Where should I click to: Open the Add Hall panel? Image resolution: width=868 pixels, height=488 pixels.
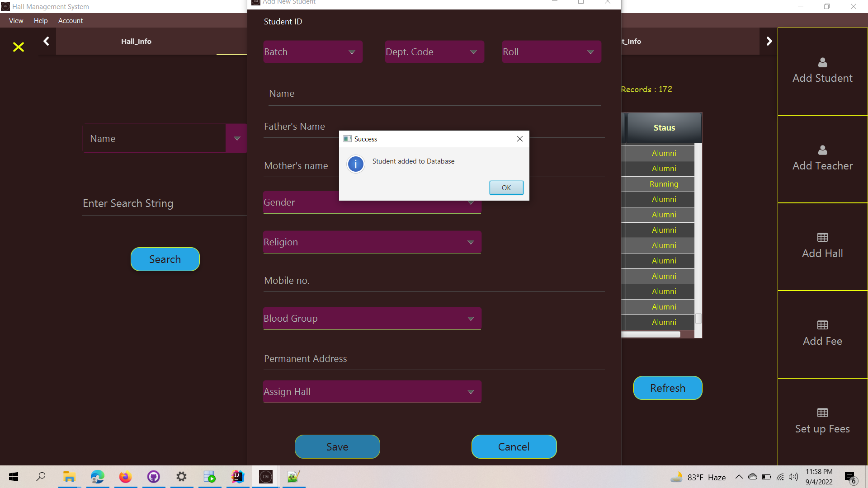(822, 246)
